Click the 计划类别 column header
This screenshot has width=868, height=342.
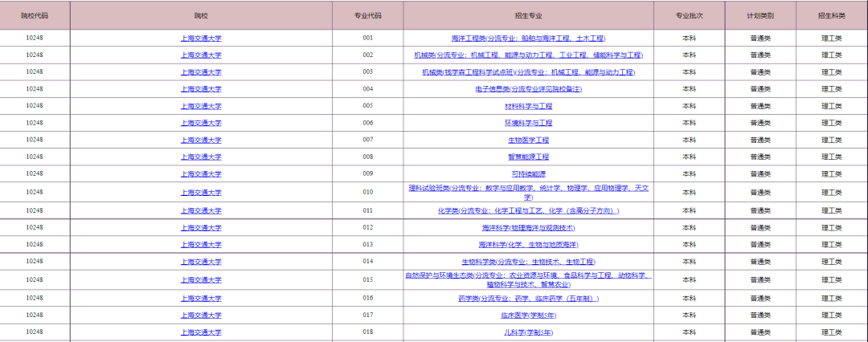click(x=760, y=15)
